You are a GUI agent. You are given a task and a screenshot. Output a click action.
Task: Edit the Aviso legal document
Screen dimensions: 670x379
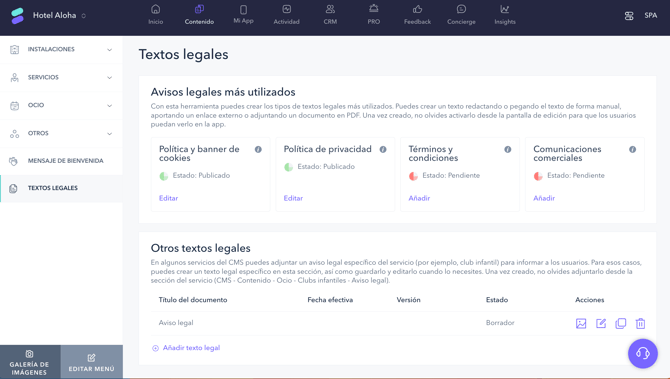click(x=601, y=323)
